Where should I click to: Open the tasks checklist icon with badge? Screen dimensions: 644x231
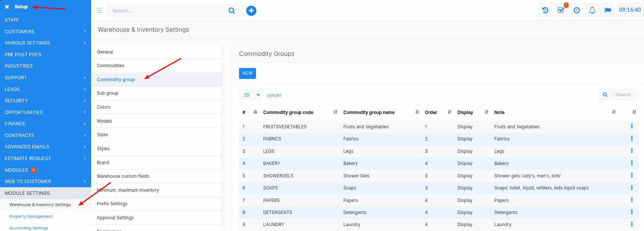561,10
